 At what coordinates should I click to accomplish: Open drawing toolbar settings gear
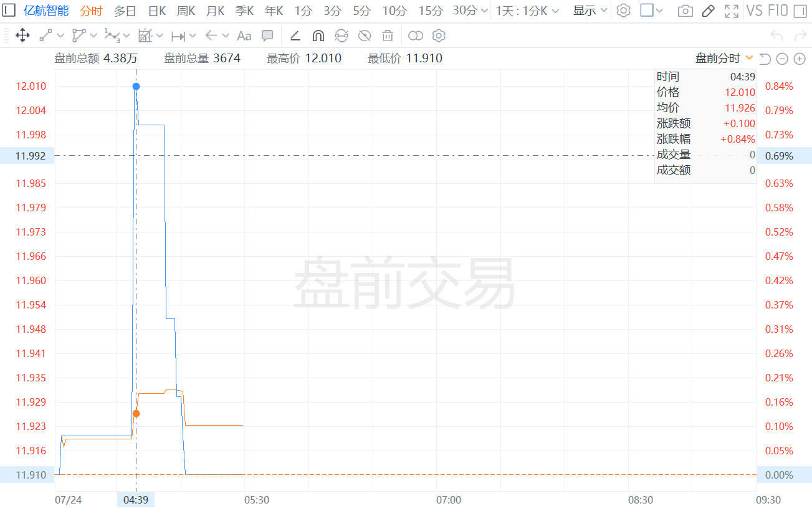(x=439, y=36)
